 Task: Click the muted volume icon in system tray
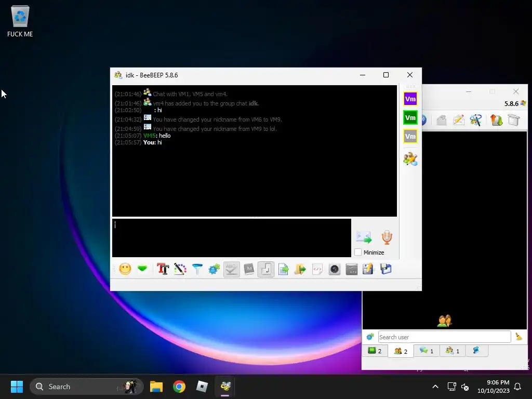tap(465, 387)
